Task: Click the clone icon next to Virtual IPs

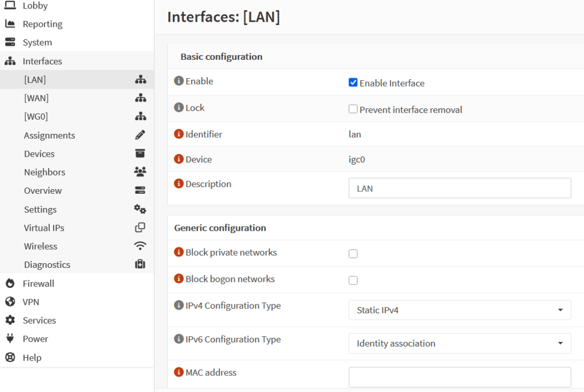Action: point(140,228)
